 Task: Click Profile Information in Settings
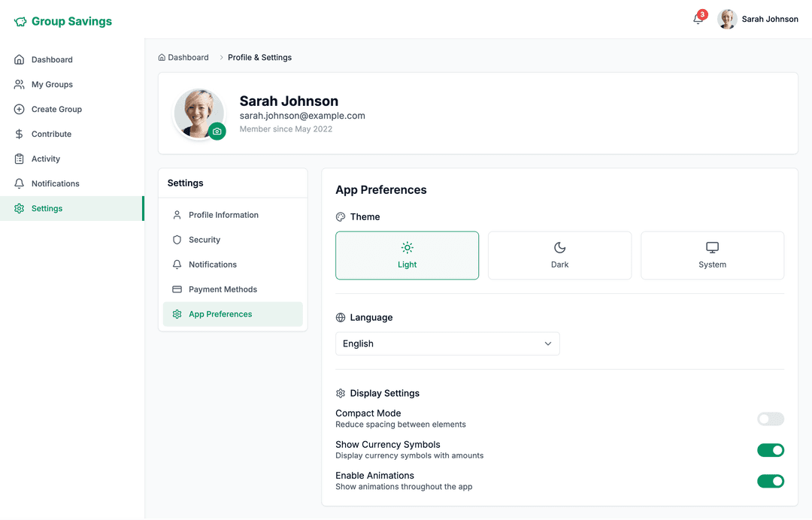click(223, 215)
